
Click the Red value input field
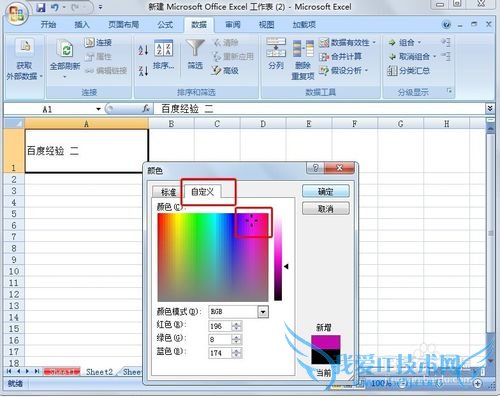(x=220, y=326)
